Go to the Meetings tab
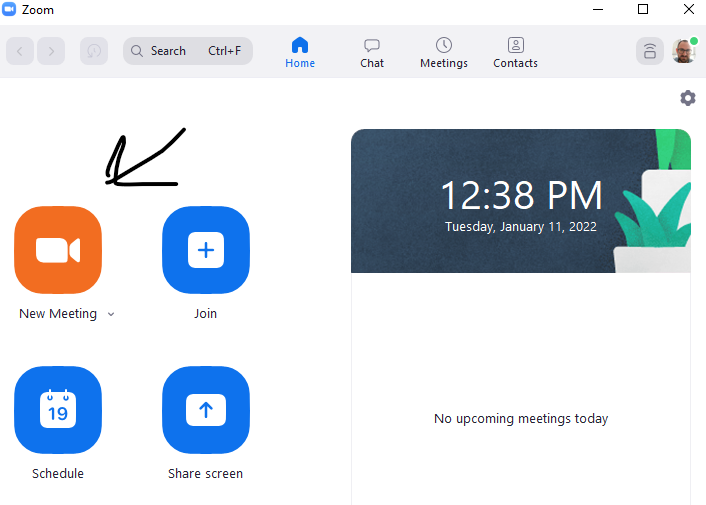Viewport: 706px width, 505px height. coord(444,52)
